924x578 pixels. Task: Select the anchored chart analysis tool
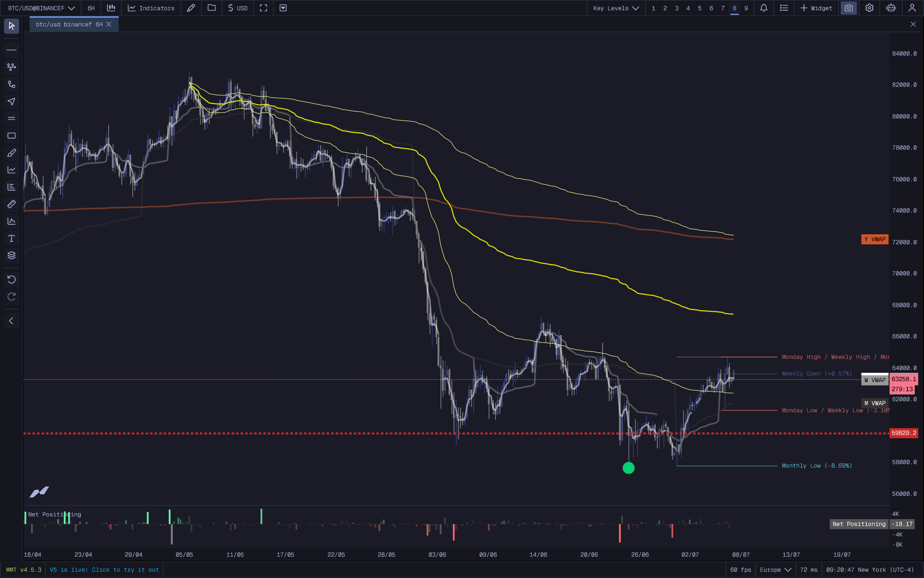[11, 221]
